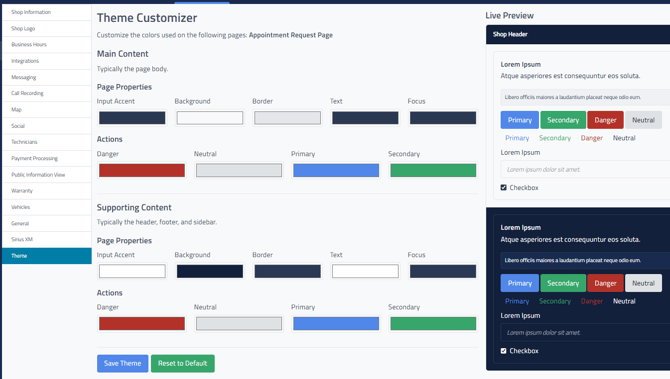Change Main Content Secondary action color
Viewport: 670px width, 379px height.
tap(433, 170)
